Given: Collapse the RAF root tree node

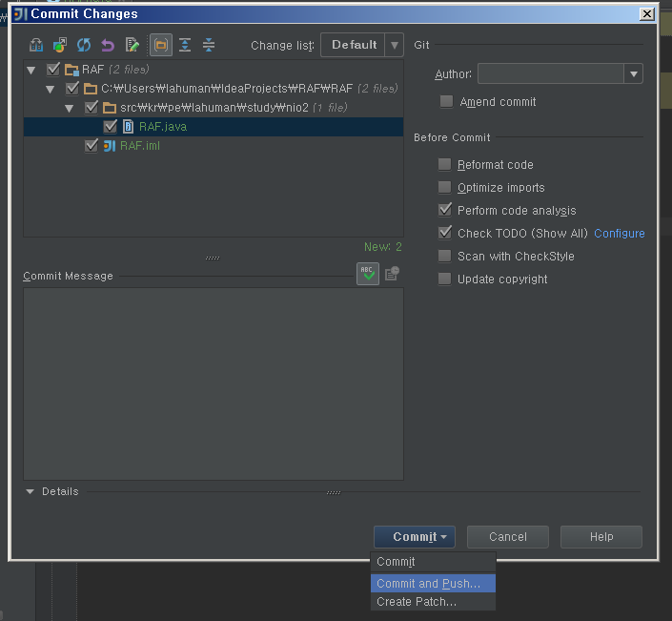Looking at the screenshot, I should point(31,70).
